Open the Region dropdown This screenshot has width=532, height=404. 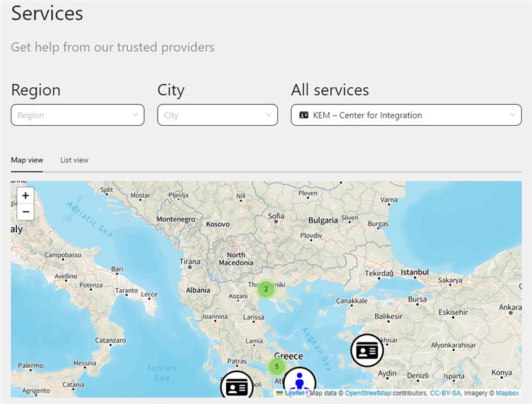(77, 115)
